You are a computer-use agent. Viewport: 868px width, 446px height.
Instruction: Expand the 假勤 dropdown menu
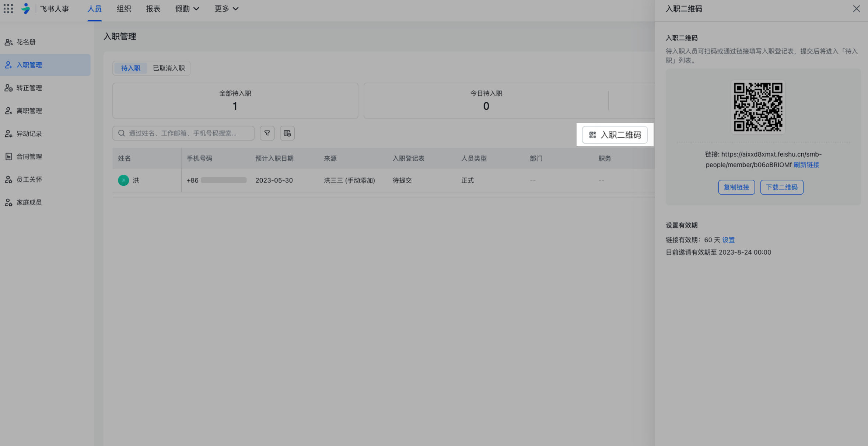coord(187,8)
